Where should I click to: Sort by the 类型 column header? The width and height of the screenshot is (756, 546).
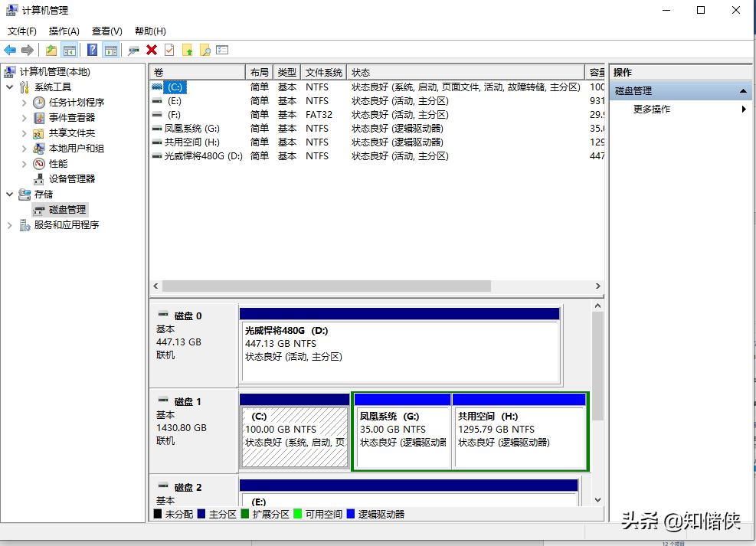click(287, 72)
